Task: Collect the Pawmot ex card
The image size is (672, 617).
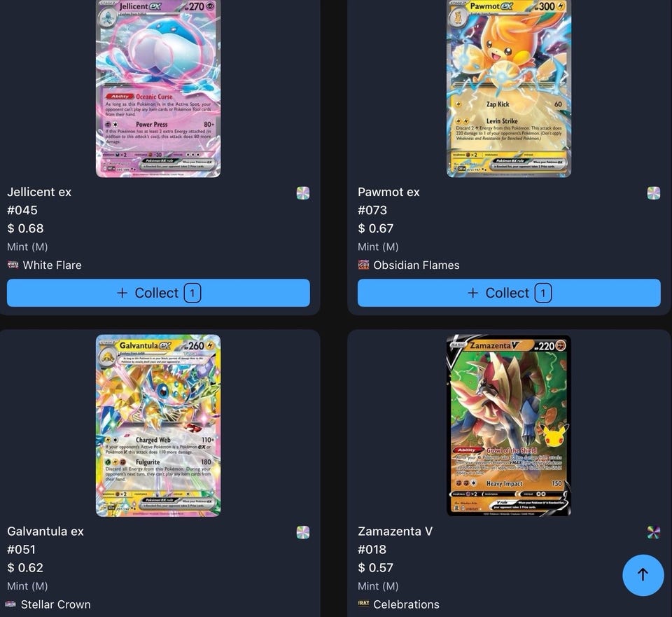Action: pyautogui.click(x=509, y=293)
